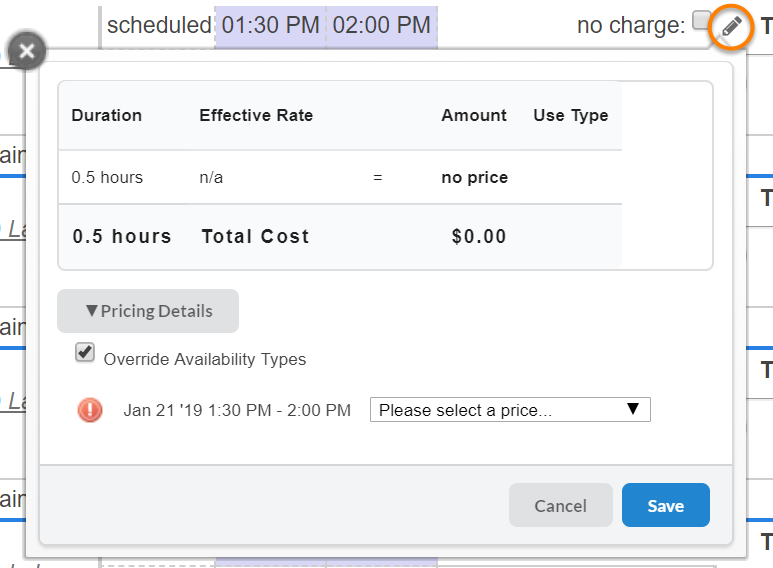
Task: Open the 'Please select a price' dropdown
Action: [x=510, y=410]
